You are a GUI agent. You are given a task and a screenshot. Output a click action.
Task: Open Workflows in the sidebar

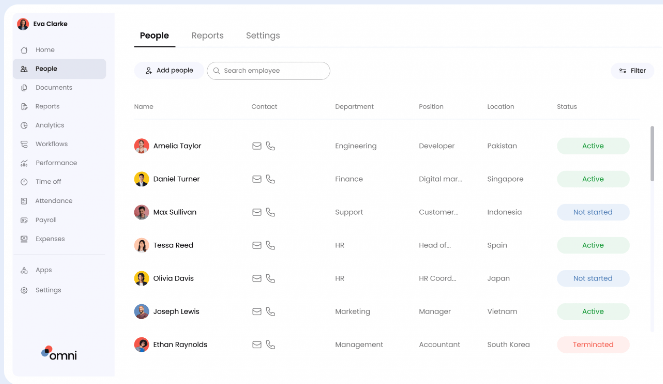pyautogui.click(x=52, y=144)
